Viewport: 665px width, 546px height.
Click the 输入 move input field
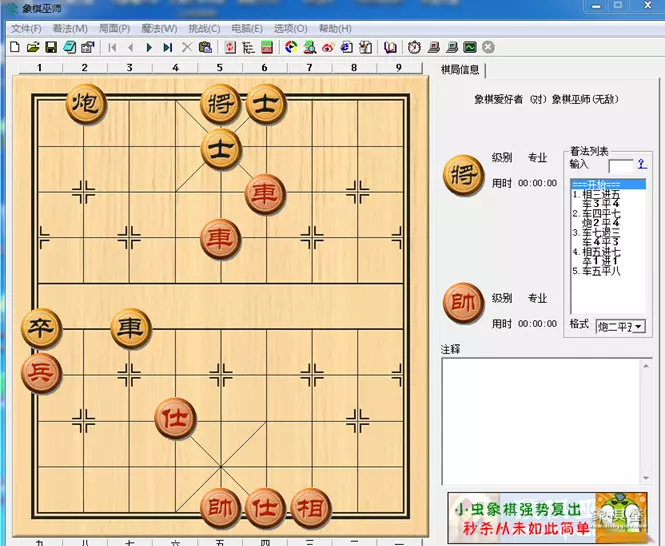pos(620,165)
